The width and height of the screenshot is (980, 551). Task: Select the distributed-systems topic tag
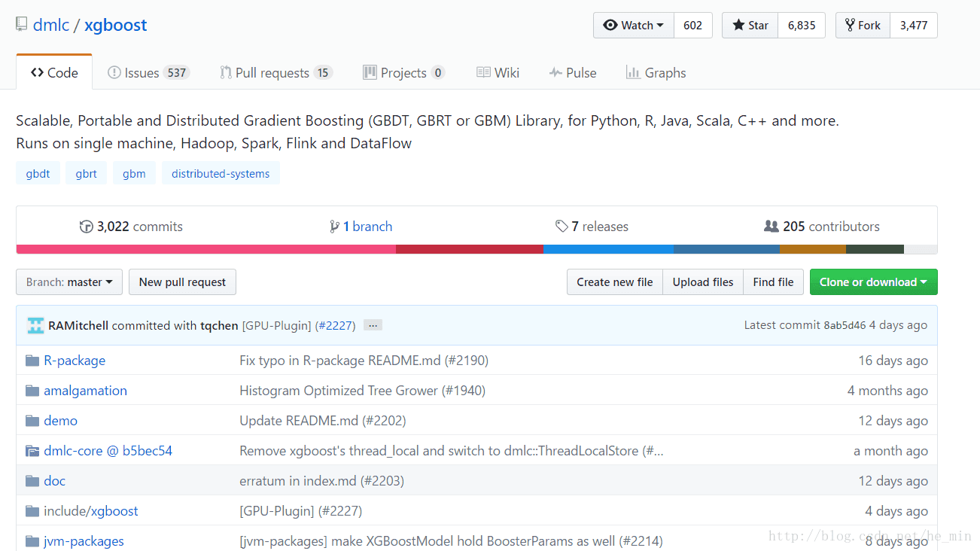click(221, 173)
